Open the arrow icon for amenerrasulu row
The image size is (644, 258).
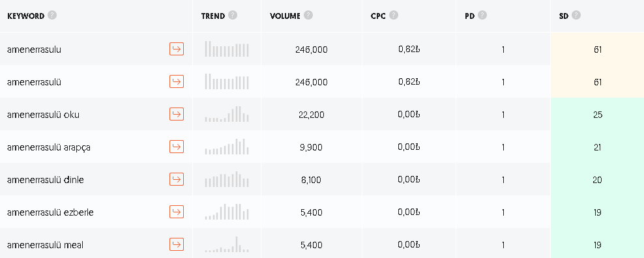pos(177,49)
